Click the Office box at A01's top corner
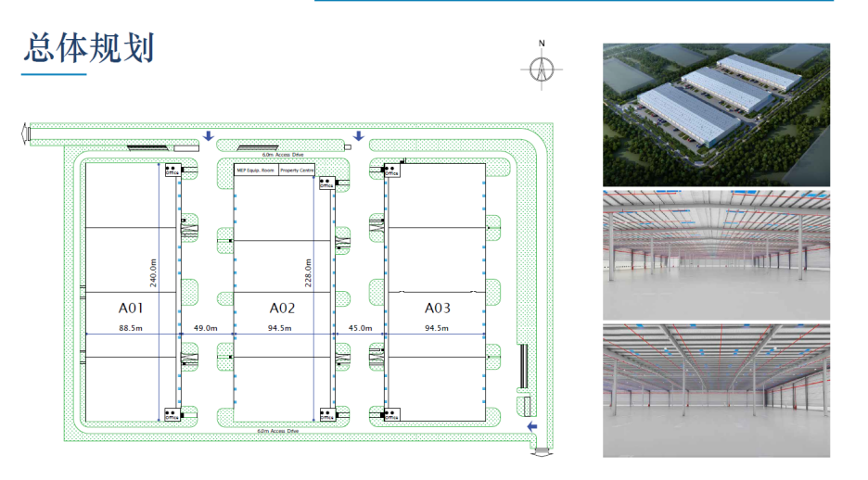868x480 pixels. tap(172, 170)
